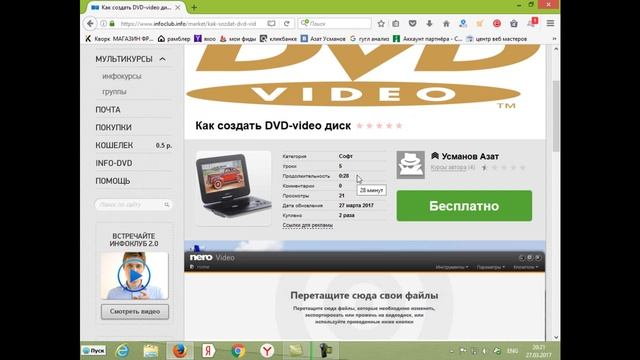Close the 'Как создать DVD-video' tab

[178, 7]
